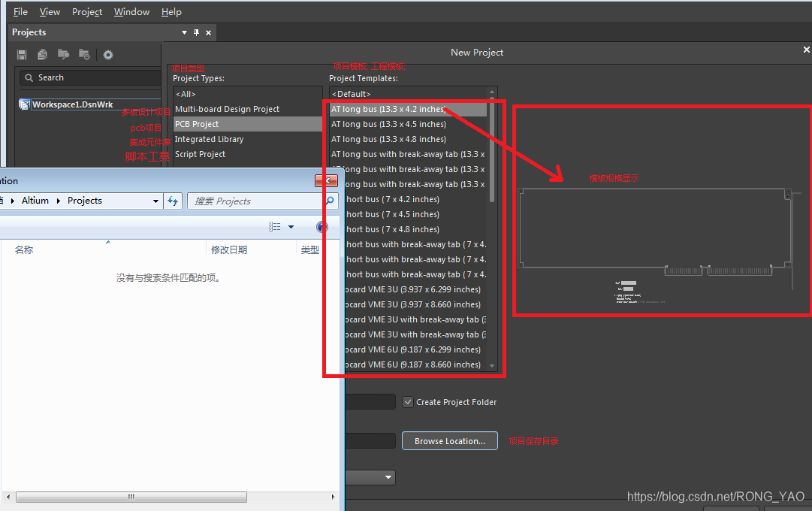The height and width of the screenshot is (511, 812).
Task: Click the refresh button beside the address bar
Action: point(174,201)
